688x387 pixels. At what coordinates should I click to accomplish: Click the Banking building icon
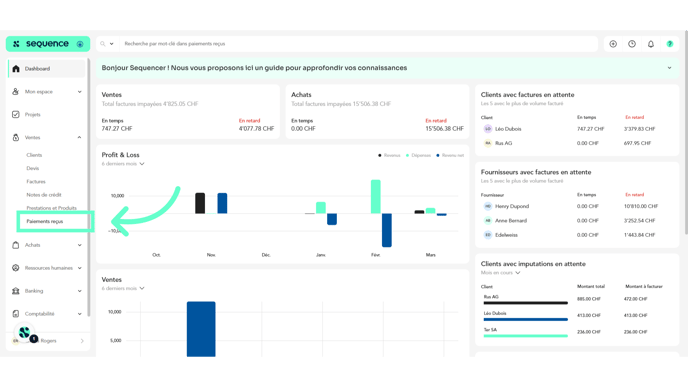click(x=16, y=291)
